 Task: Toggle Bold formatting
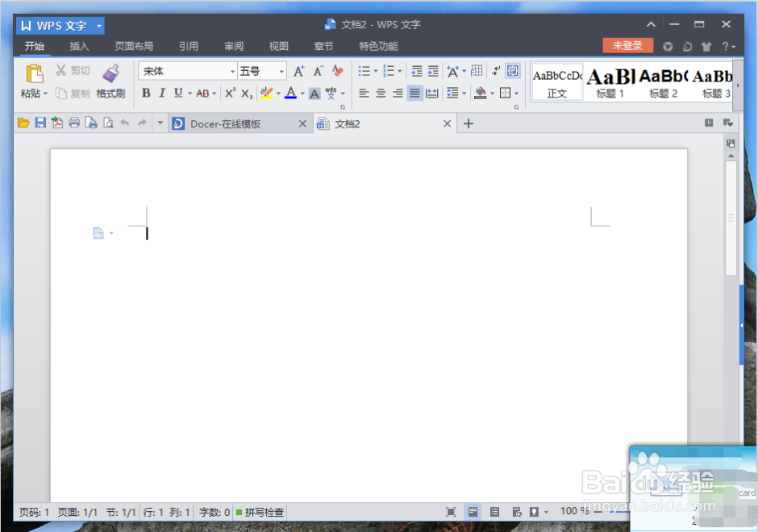coord(146,93)
